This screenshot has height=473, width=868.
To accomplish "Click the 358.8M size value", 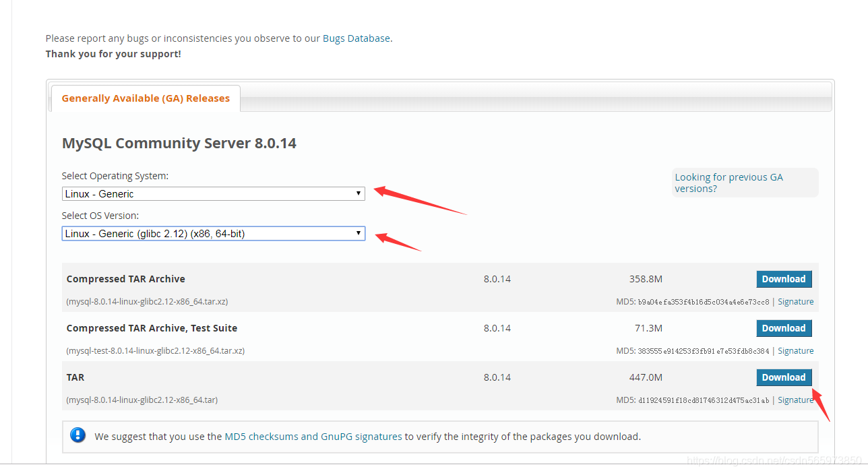I will coord(646,279).
